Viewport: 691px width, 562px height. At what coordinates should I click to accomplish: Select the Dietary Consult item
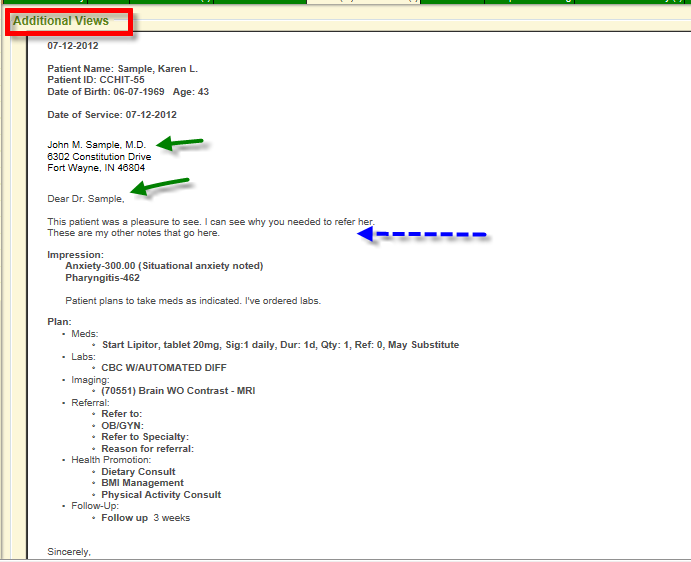tap(138, 472)
